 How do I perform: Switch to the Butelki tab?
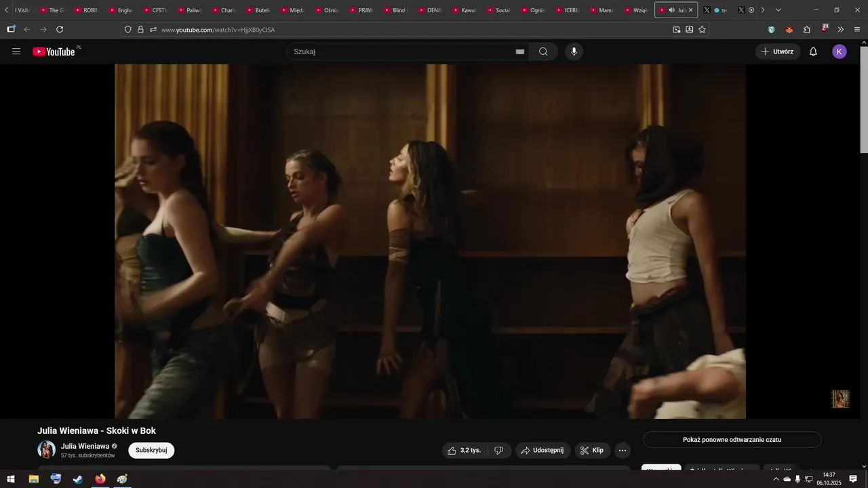258,10
